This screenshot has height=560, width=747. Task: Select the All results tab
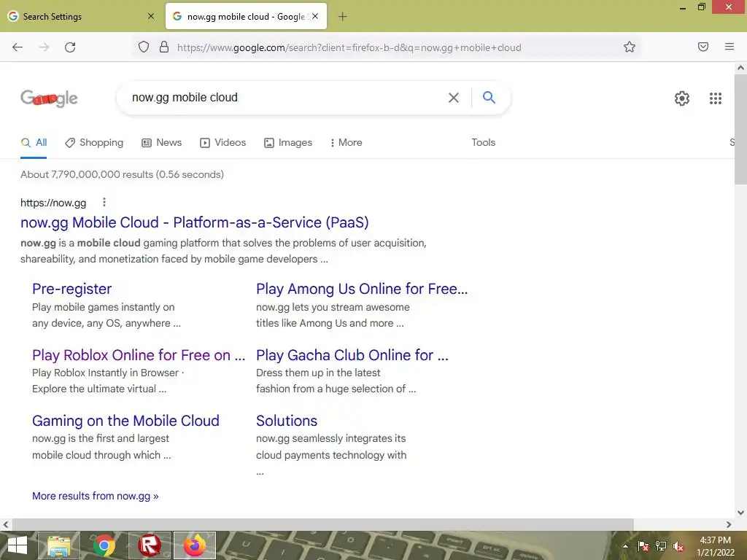(34, 142)
